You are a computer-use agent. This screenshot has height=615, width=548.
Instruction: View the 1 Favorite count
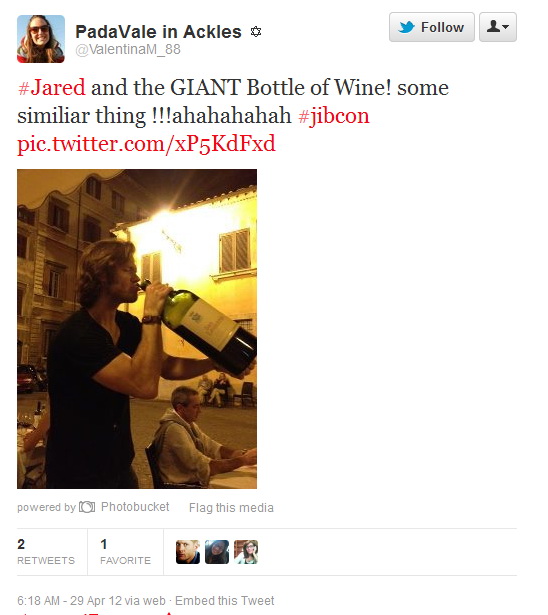125,552
